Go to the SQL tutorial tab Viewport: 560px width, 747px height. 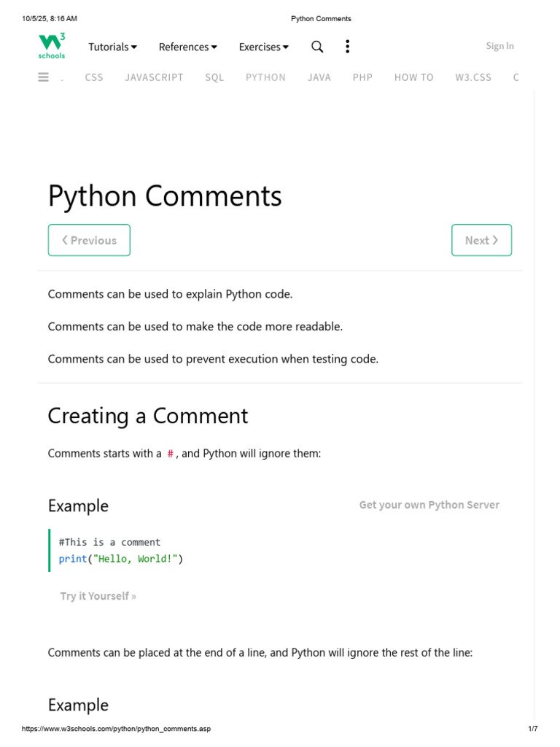coord(214,77)
